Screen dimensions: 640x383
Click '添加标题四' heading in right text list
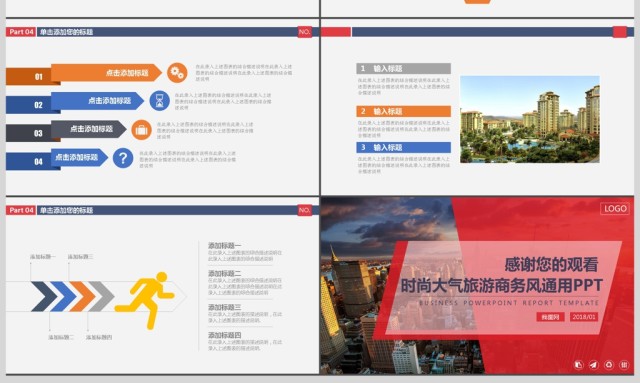click(x=224, y=335)
